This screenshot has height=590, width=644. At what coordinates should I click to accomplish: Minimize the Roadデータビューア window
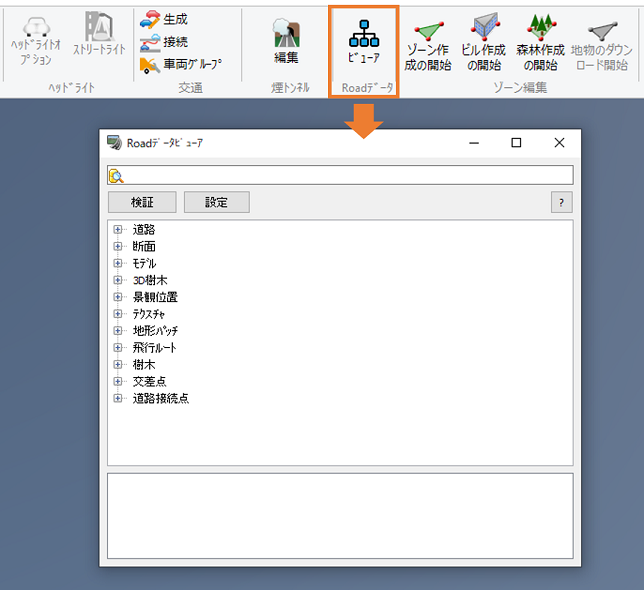click(474, 143)
